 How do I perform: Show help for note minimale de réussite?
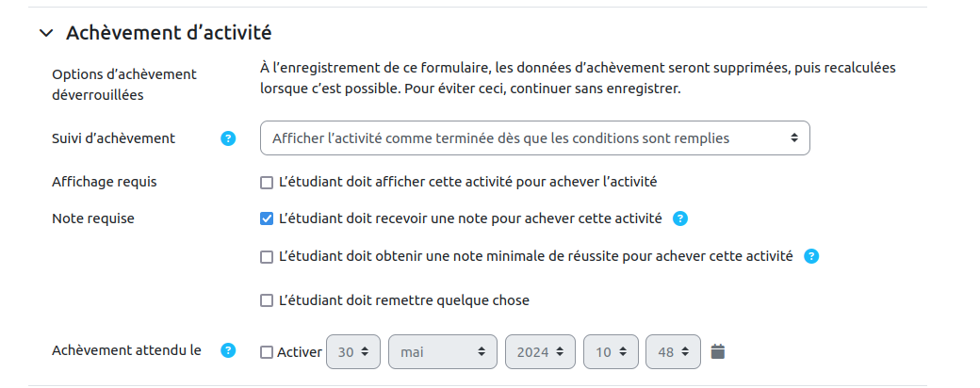[x=811, y=255]
